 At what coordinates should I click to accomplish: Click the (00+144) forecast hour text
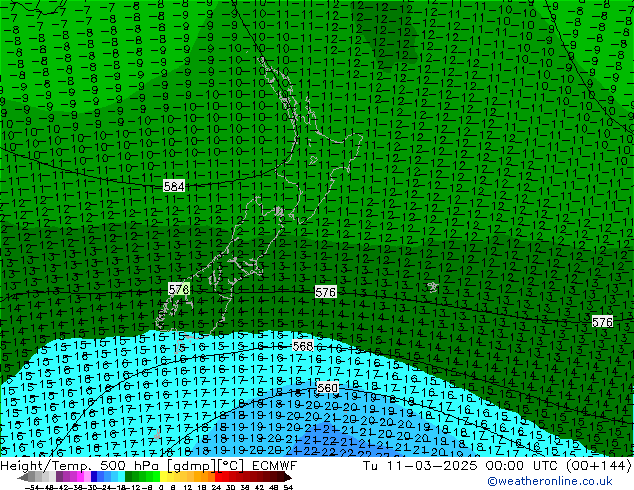pyautogui.click(x=598, y=466)
